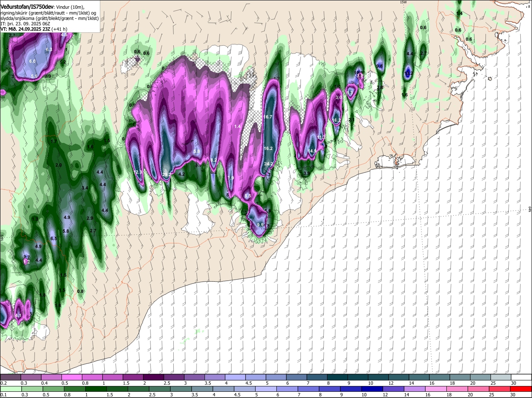Click the 6.5 precipitation value
This screenshot has height=398, width=532.
[x=54, y=239]
